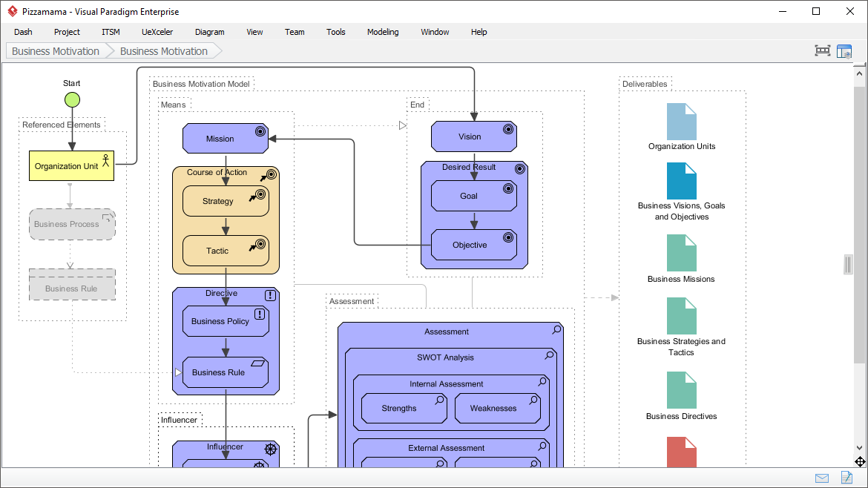
Task: Click the document edit icon in the status bar
Action: (847, 478)
